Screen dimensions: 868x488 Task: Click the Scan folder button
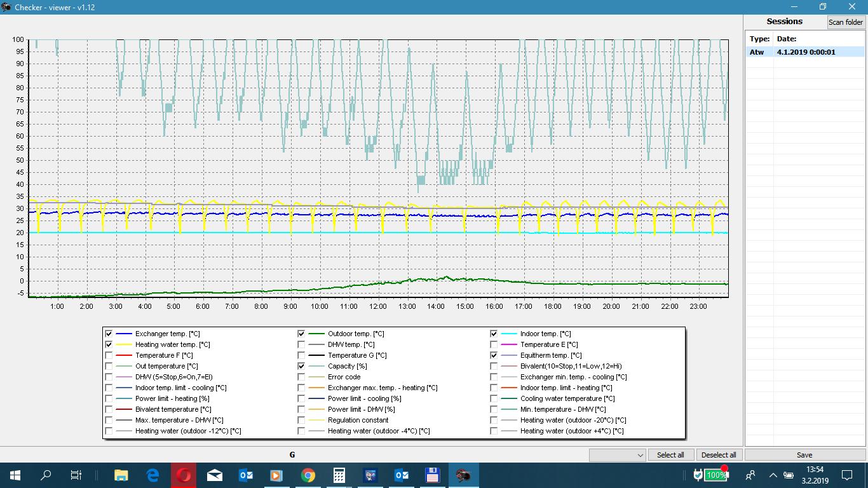[x=845, y=22]
